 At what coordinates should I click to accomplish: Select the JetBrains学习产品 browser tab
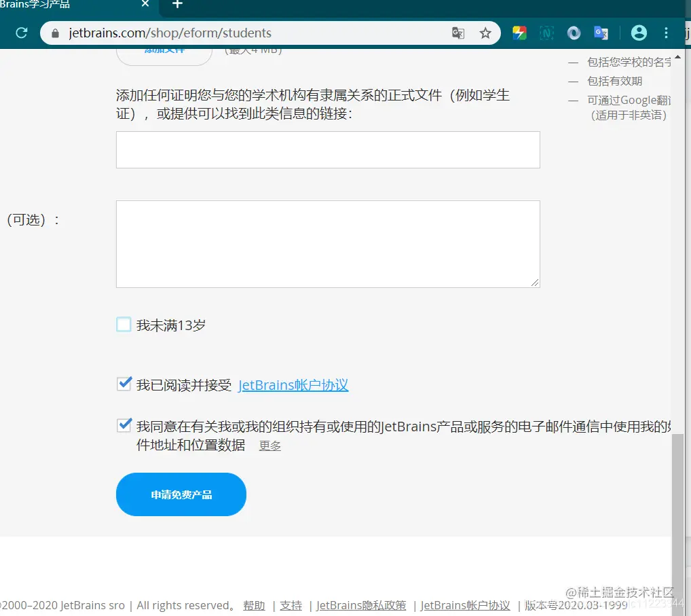[x=68, y=5]
